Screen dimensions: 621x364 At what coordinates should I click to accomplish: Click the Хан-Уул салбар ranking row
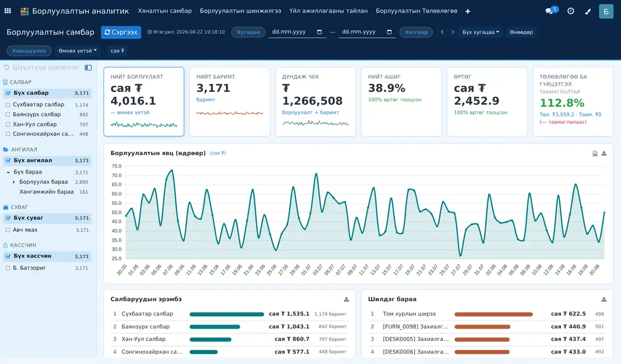click(x=230, y=339)
